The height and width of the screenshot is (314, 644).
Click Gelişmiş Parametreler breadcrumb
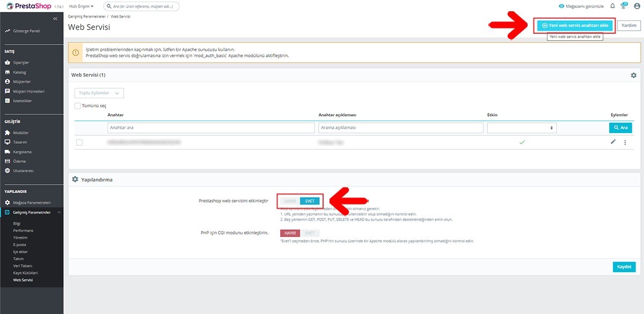coord(86,17)
